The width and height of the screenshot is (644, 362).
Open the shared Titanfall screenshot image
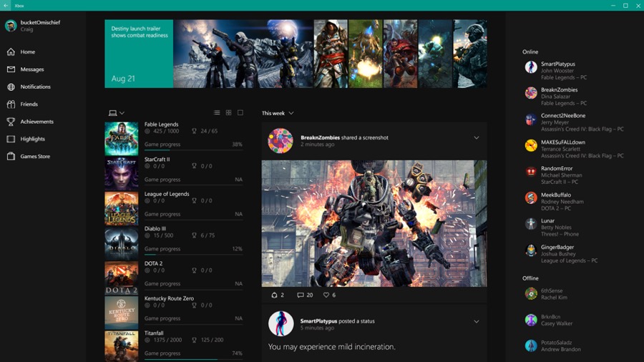click(374, 223)
